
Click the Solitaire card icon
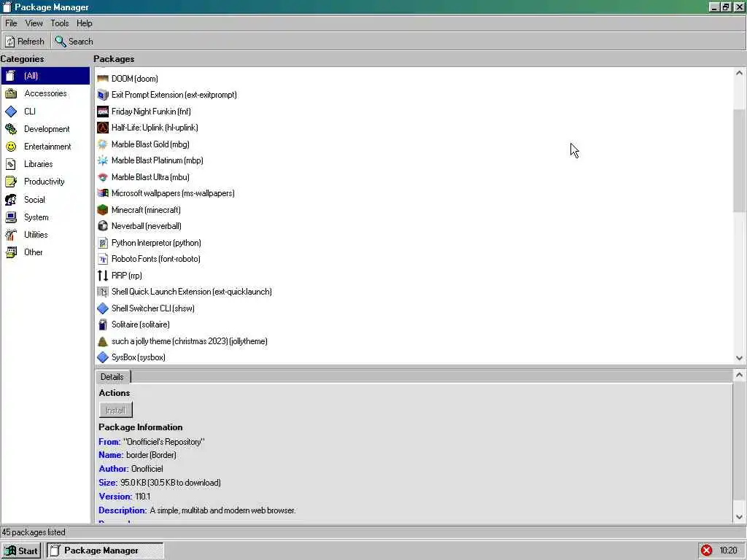pos(103,324)
